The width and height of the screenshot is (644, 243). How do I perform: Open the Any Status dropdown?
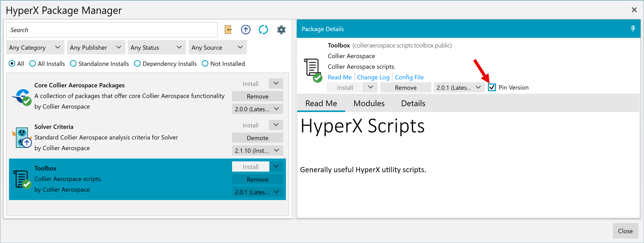(x=157, y=47)
